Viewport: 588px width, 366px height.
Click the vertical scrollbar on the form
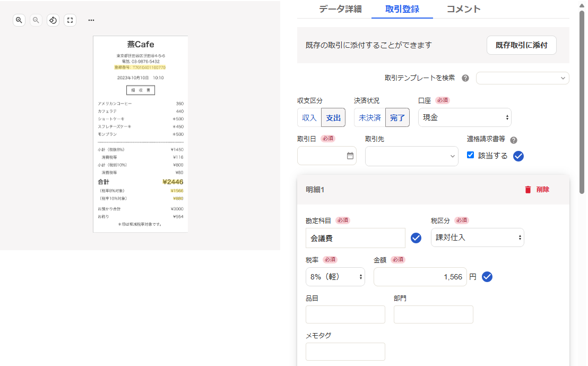click(x=582, y=101)
